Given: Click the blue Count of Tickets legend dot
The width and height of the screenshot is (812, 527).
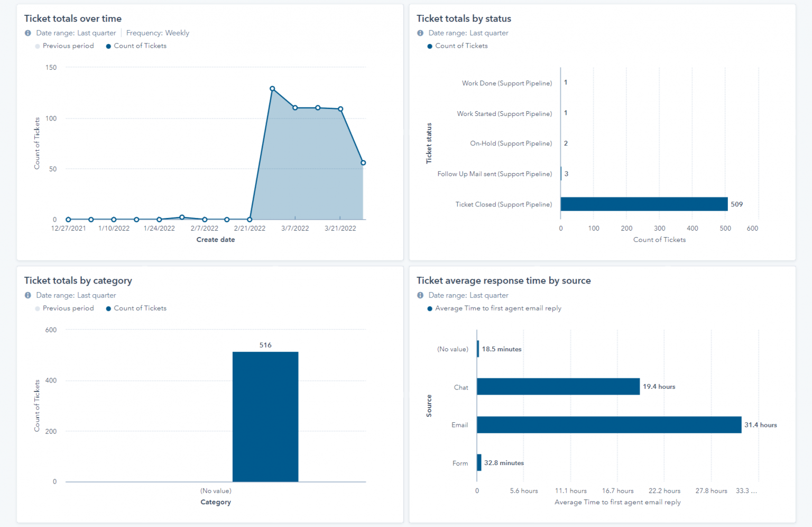Looking at the screenshot, I should coord(108,46).
